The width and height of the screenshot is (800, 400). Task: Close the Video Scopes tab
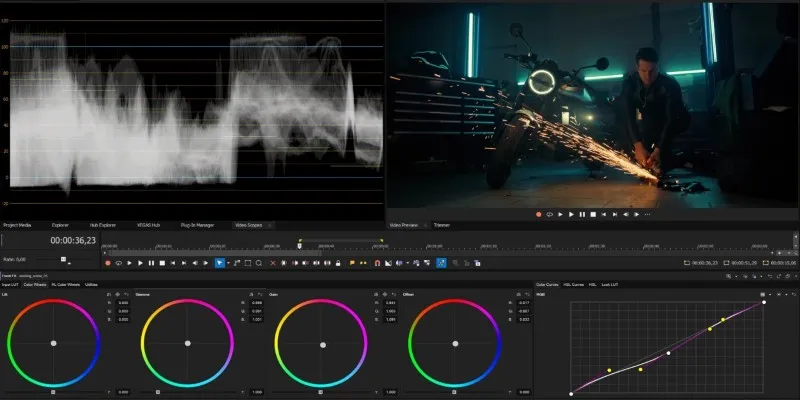269,225
